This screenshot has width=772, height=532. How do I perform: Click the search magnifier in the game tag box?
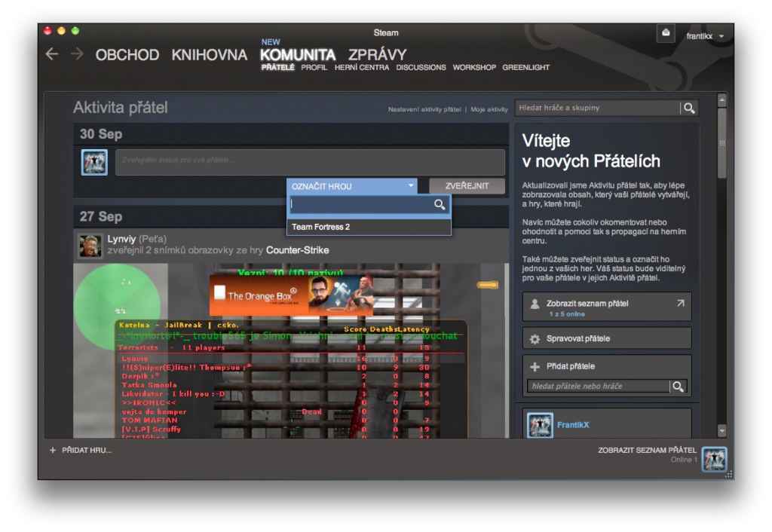click(440, 205)
